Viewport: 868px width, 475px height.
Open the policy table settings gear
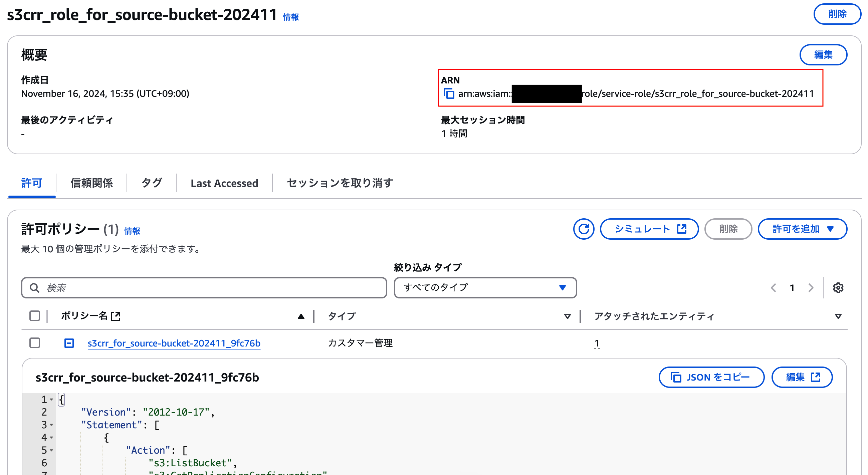[x=838, y=288]
